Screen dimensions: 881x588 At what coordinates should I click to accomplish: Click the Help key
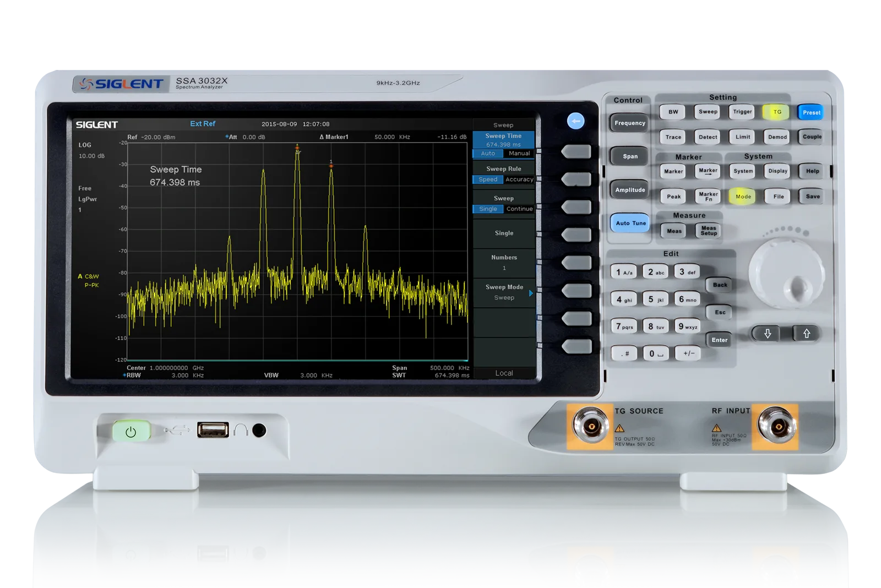[812, 171]
